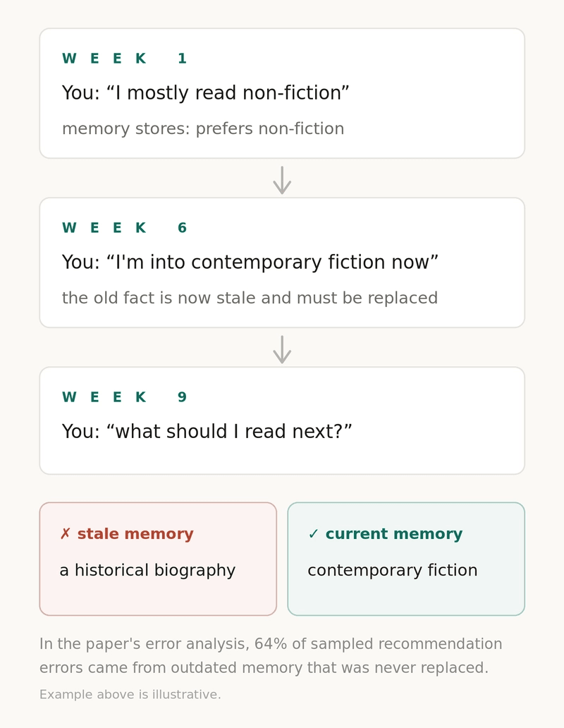Click the 64% error analysis caption
This screenshot has height=728, width=564.
[271, 655]
